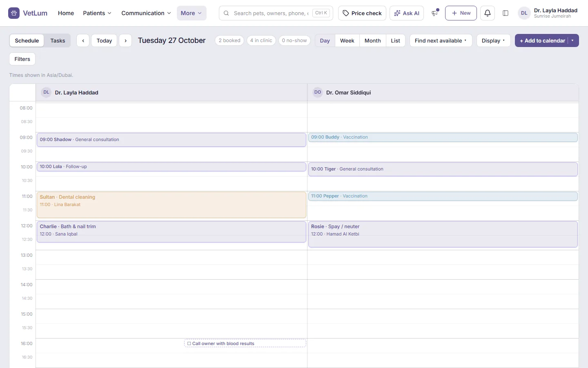Click the New button
Screen dimensions: 588x368
pos(461,13)
